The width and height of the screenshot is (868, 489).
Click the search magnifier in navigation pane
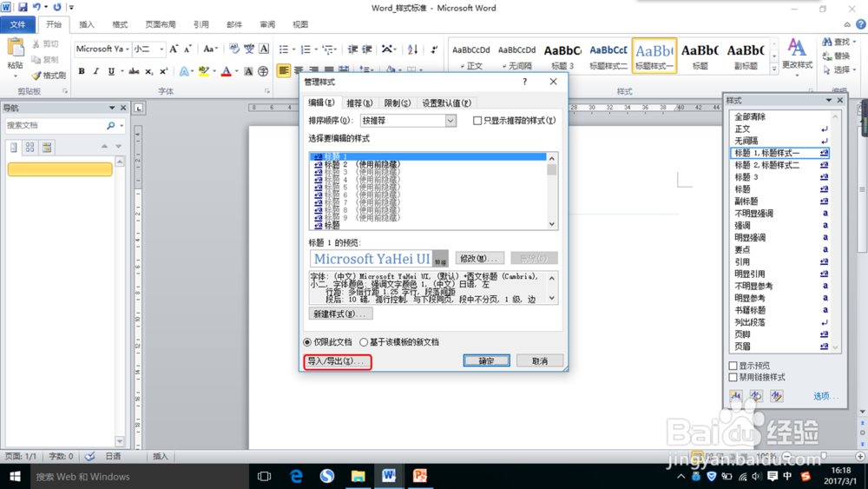tap(111, 126)
